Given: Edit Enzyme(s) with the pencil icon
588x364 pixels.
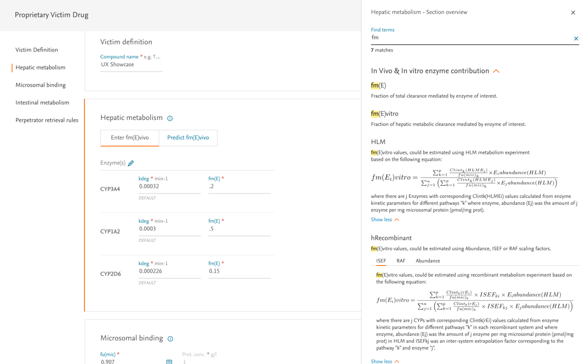Looking at the screenshot, I should click(x=131, y=163).
